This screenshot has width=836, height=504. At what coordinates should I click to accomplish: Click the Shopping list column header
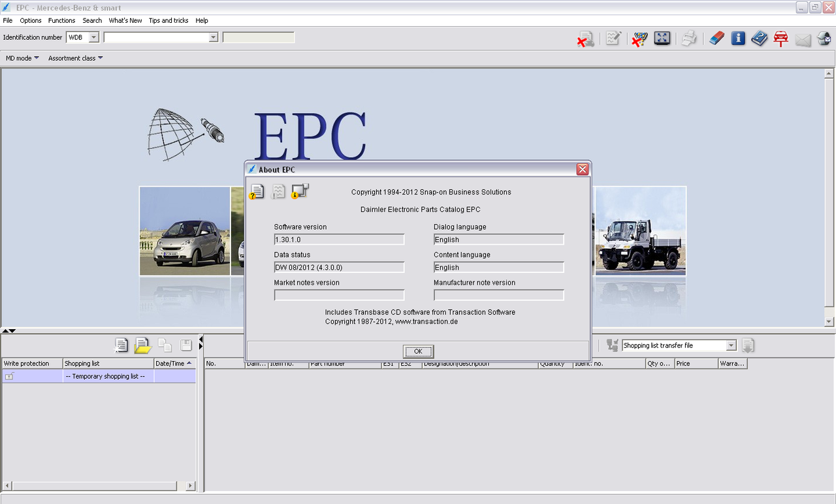(108, 364)
